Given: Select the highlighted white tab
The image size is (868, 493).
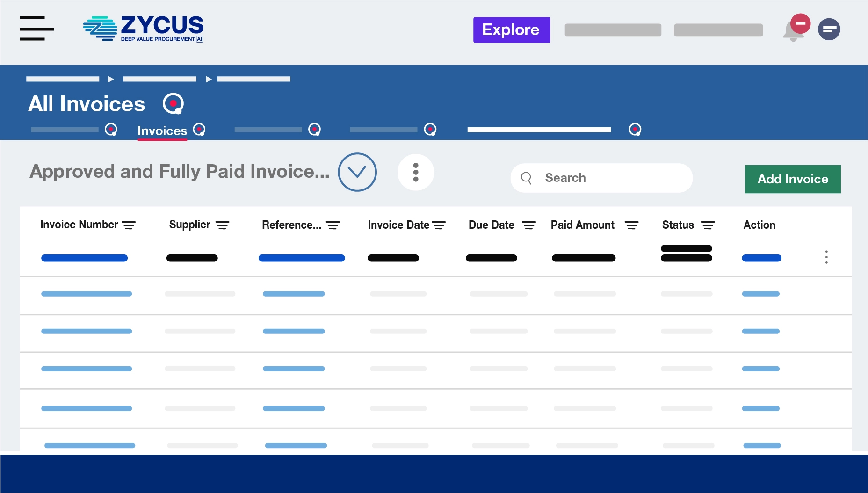Looking at the screenshot, I should 539,130.
